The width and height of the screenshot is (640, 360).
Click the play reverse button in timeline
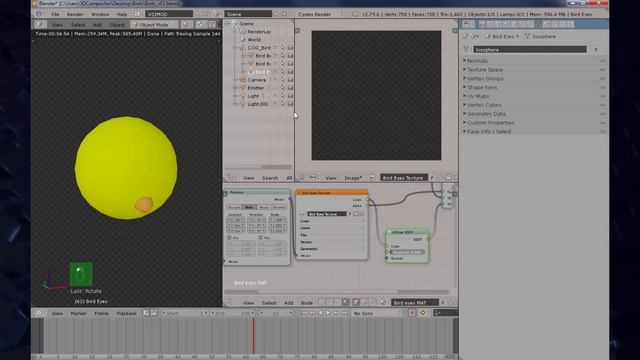point(320,313)
